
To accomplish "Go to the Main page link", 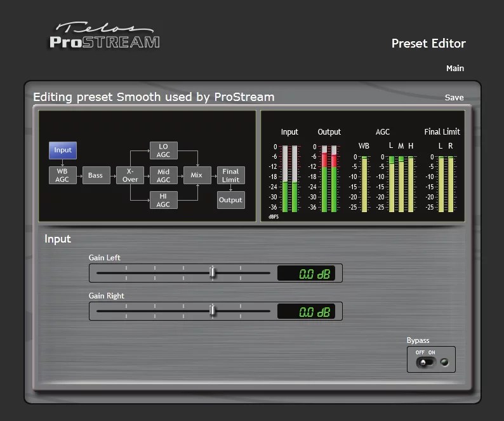I will [455, 69].
